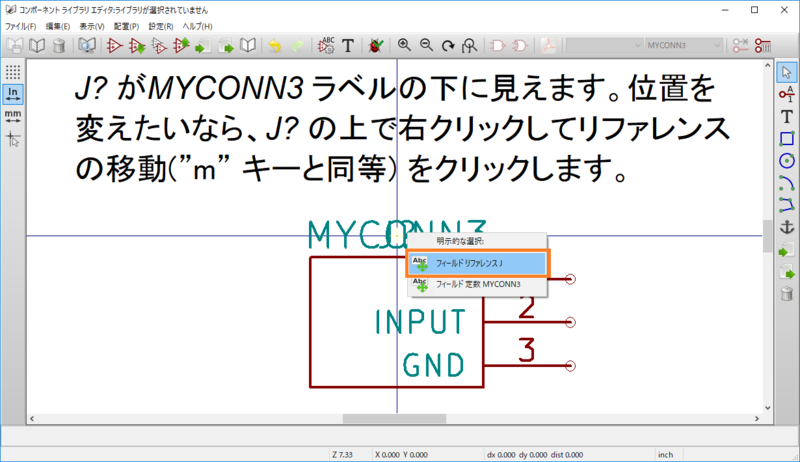This screenshot has height=462, width=800.
Task: Open the PDF documentation icon
Action: click(548, 46)
